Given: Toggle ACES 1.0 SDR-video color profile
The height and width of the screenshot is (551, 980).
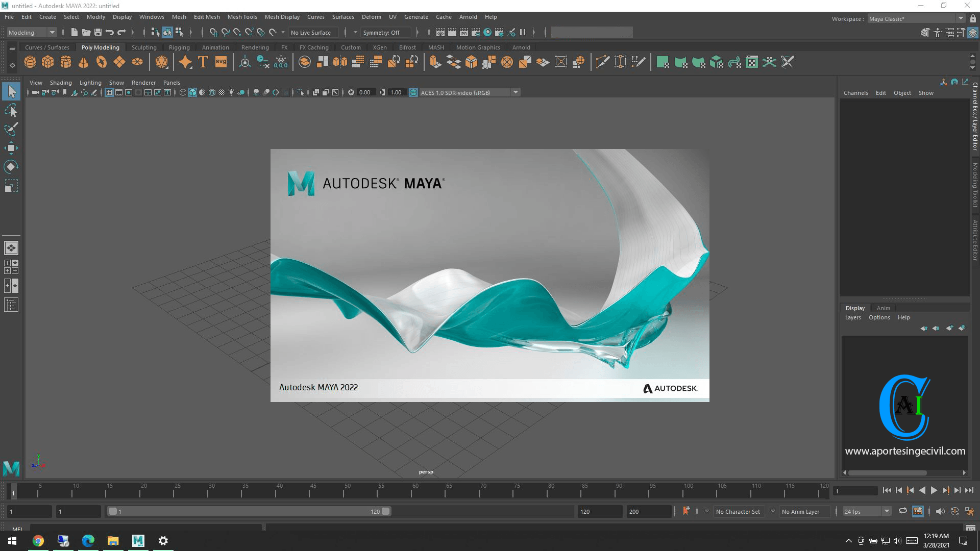Looking at the screenshot, I should point(413,92).
